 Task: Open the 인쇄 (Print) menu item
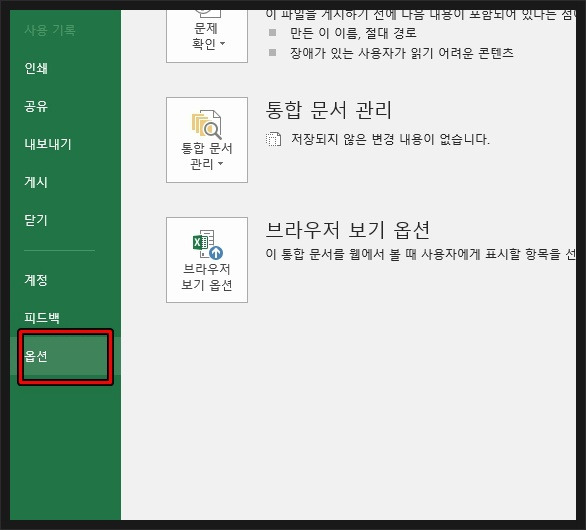pos(36,68)
